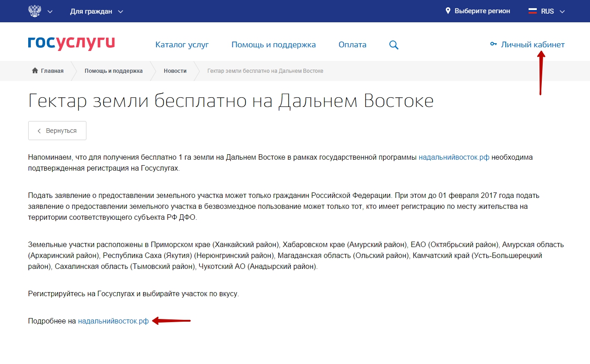Open the 'Для граждан' audience dropdown

tap(96, 11)
